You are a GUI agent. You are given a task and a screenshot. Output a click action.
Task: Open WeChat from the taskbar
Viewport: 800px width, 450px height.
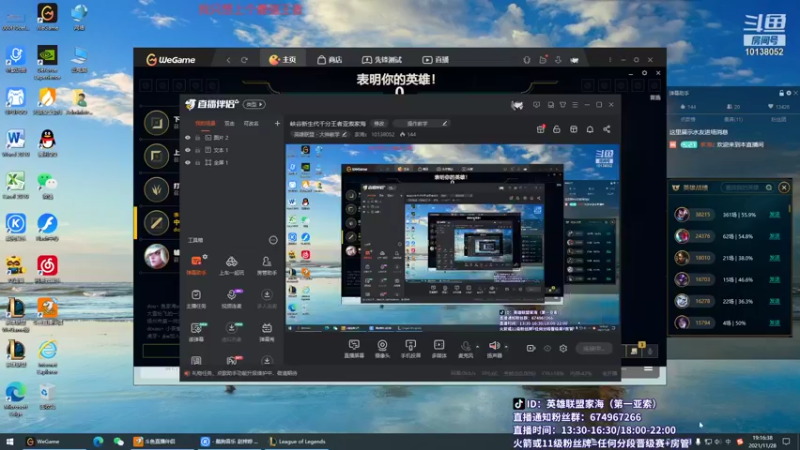(118, 441)
